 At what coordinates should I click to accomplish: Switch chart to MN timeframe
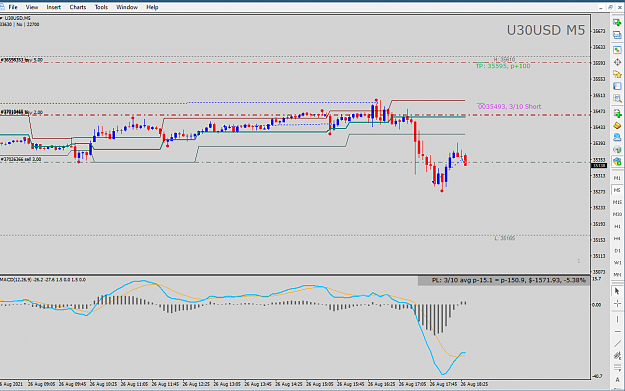(617, 275)
